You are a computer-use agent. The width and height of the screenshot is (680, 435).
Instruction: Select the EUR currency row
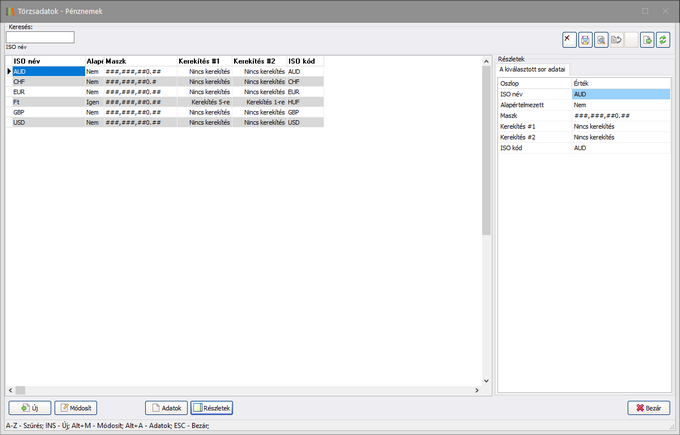48,92
